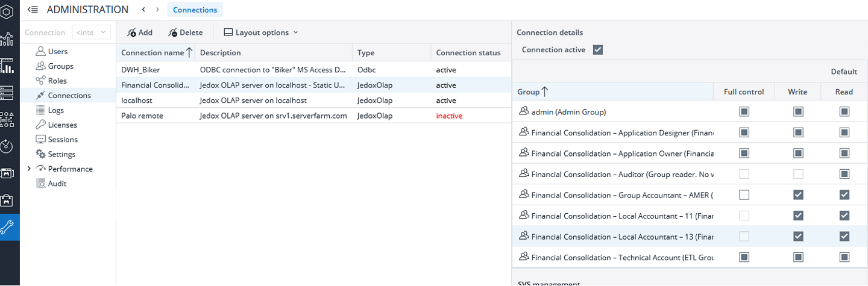Toggle Read checkbox for admin group
Image resolution: width=868 pixels, height=286 pixels.
[844, 112]
